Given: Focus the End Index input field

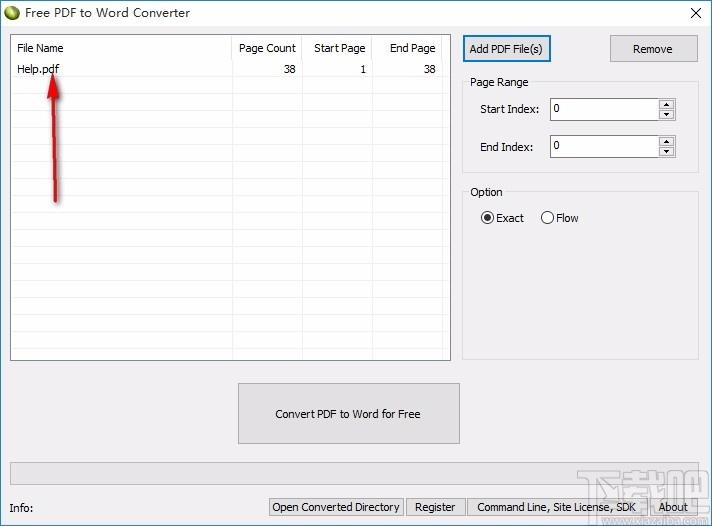Looking at the screenshot, I should coord(604,146).
